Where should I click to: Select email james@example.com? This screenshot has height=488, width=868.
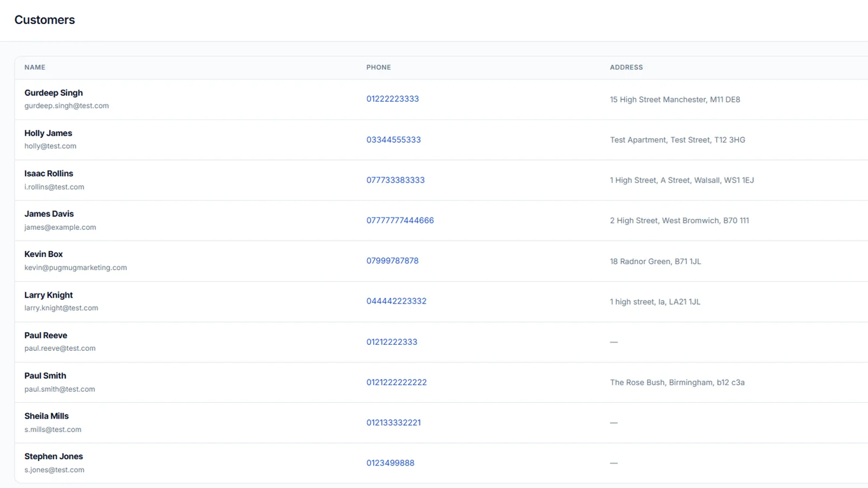point(60,227)
